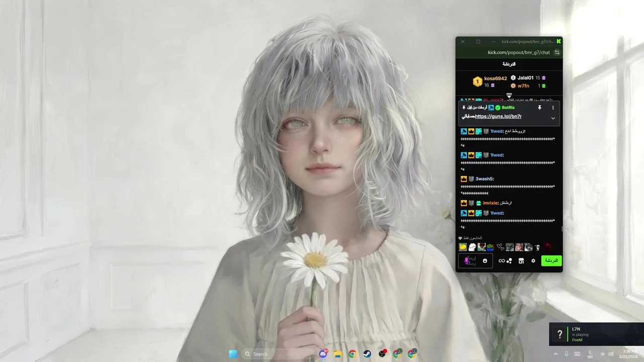Open the Kick shop storefront icon
Screen dimensions: 644x362
[x=521, y=261]
